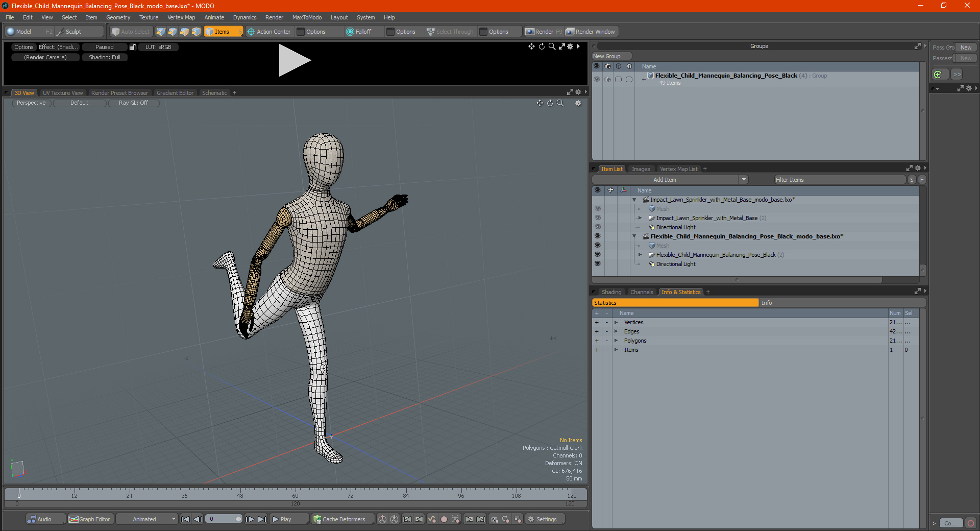Toggle visibility of Flexible_Child_Mannequin scene file
Image resolution: width=980 pixels, height=531 pixels.
(x=597, y=236)
